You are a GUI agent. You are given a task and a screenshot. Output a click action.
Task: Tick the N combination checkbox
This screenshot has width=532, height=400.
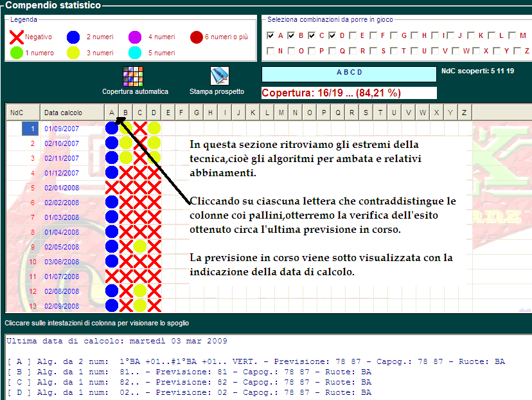pyautogui.click(x=270, y=51)
